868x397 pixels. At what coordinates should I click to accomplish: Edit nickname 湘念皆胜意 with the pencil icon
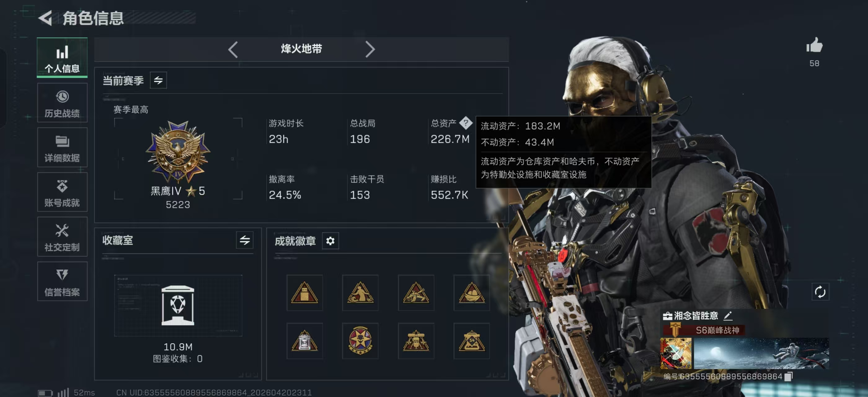click(728, 316)
